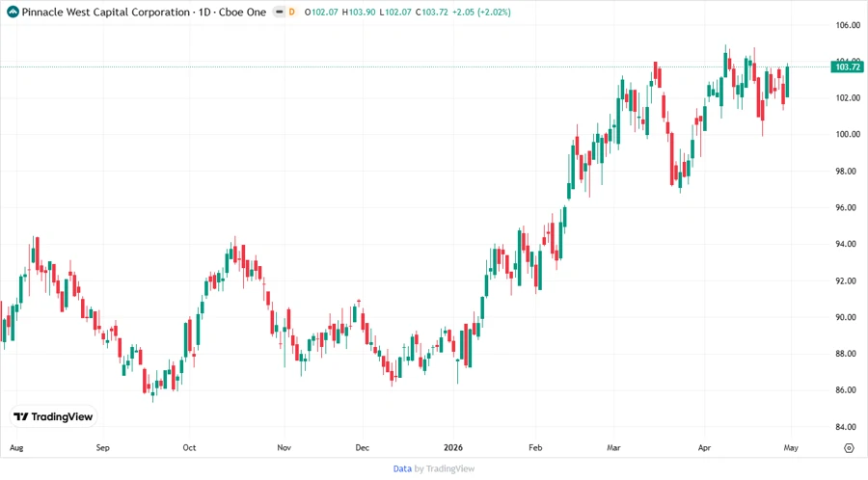Click the Mar label on time axis

click(x=613, y=448)
